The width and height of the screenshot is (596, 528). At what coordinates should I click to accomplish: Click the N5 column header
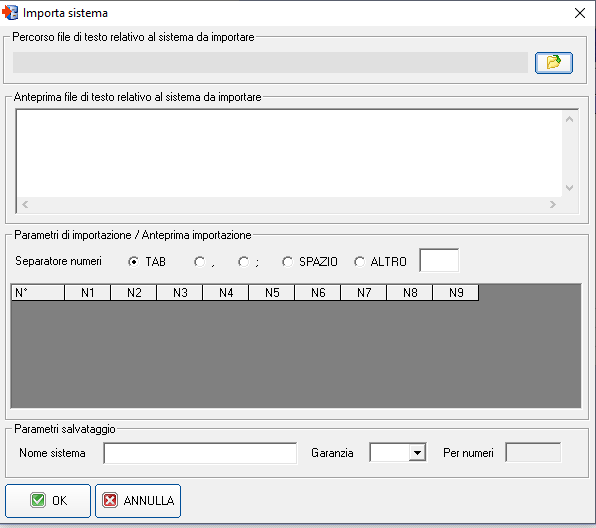[x=272, y=293]
